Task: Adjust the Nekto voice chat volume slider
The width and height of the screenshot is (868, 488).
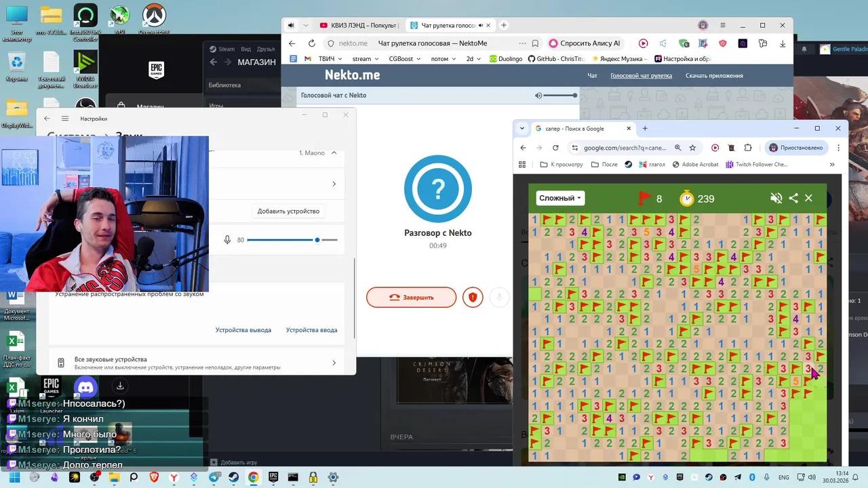Action: pos(560,96)
